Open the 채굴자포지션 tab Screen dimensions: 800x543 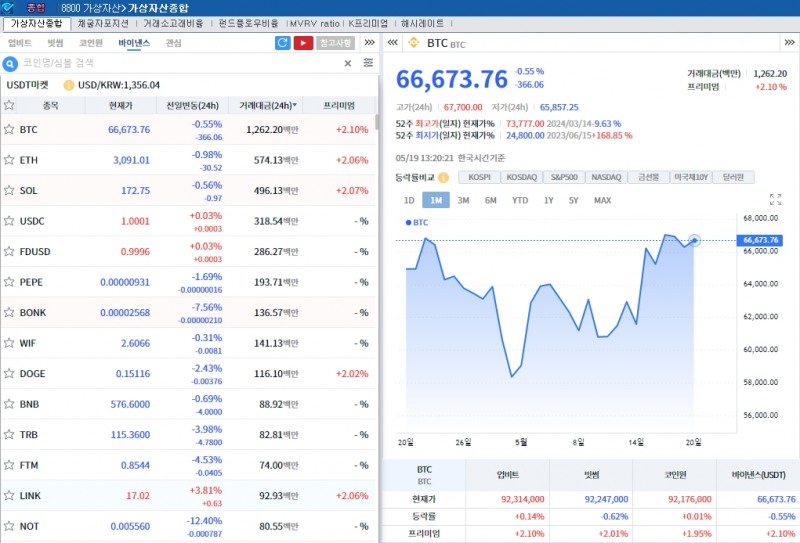pos(103,23)
